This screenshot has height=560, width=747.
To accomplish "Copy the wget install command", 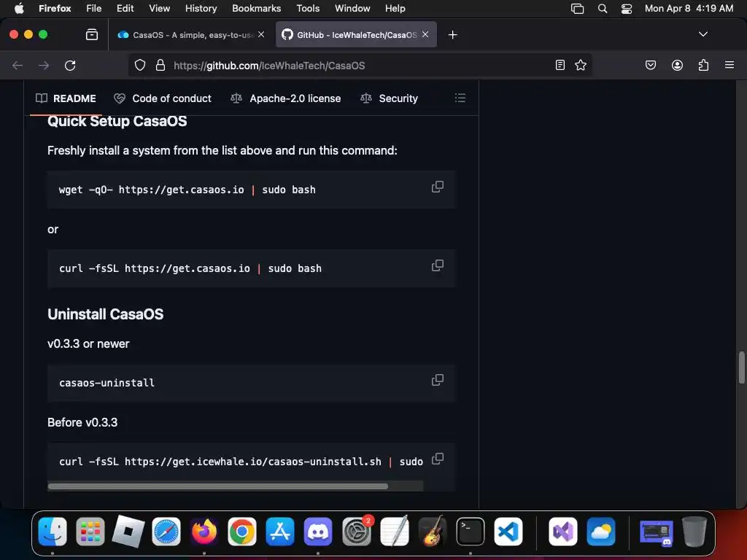I will click(438, 187).
